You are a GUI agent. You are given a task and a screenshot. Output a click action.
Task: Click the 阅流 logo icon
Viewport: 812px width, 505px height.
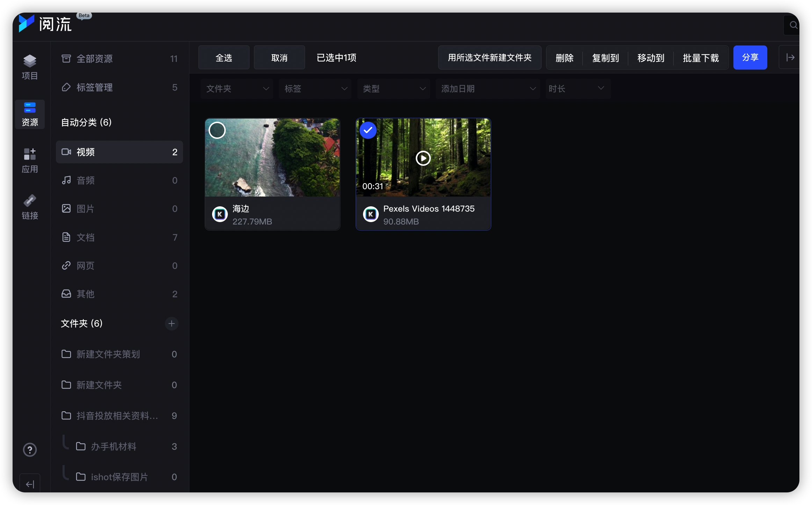27,23
